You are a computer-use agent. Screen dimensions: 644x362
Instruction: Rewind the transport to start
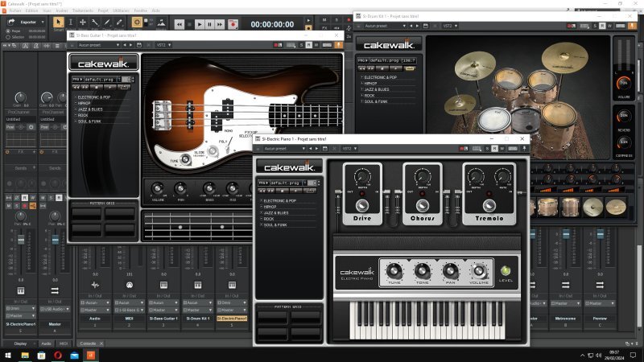click(x=180, y=25)
